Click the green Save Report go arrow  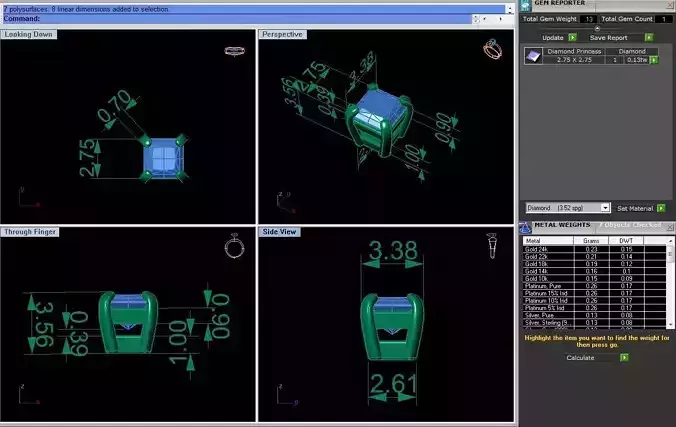point(648,38)
